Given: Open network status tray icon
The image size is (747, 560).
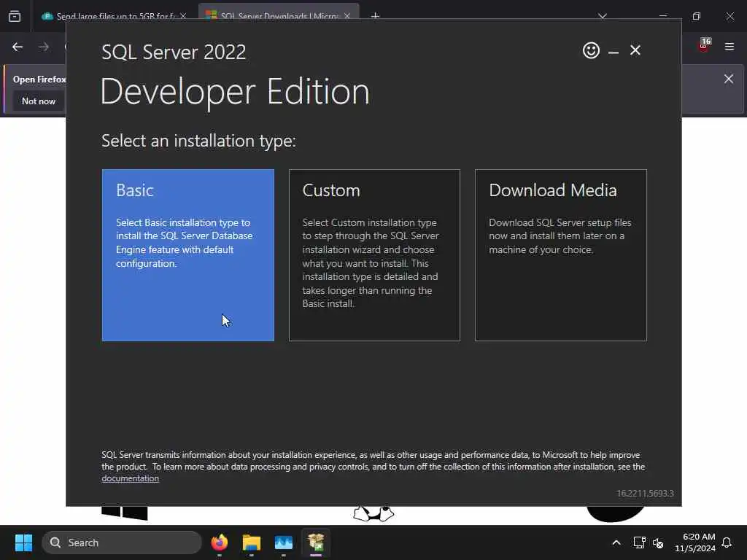Looking at the screenshot, I should 639,542.
